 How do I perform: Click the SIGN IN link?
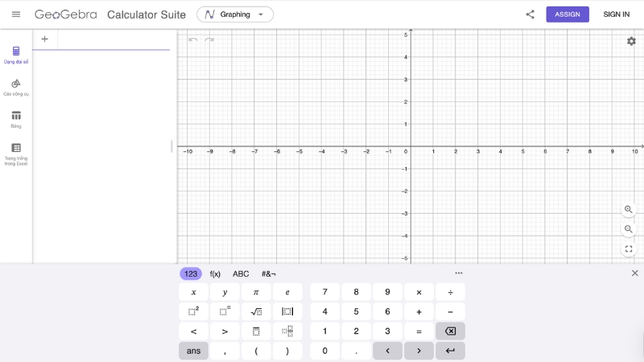[617, 14]
